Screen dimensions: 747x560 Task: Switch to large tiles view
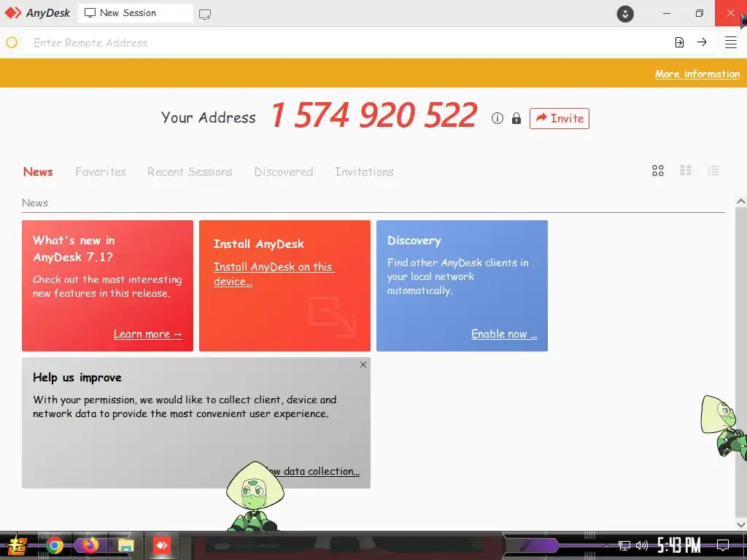pos(658,171)
